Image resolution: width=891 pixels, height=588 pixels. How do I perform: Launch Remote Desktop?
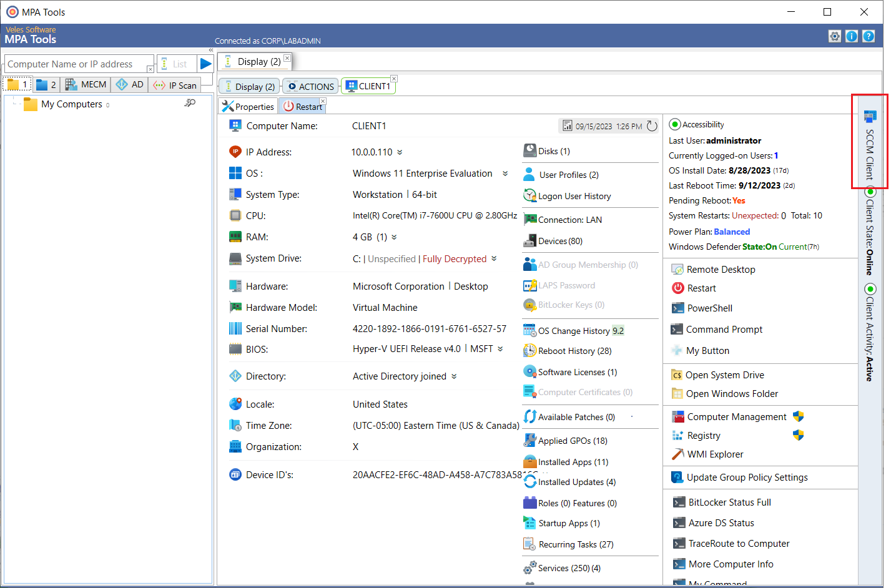tap(713, 270)
